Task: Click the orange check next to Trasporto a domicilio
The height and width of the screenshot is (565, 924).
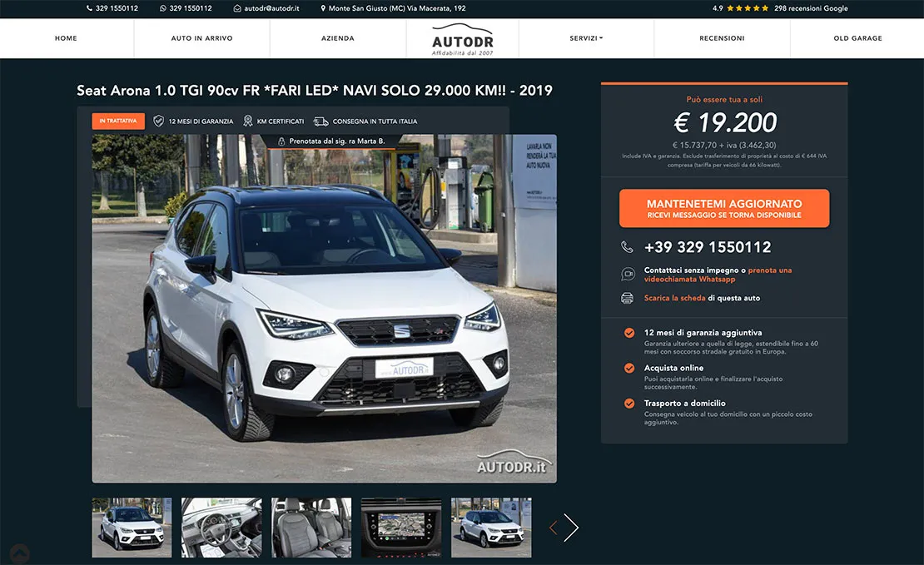Action: (629, 404)
